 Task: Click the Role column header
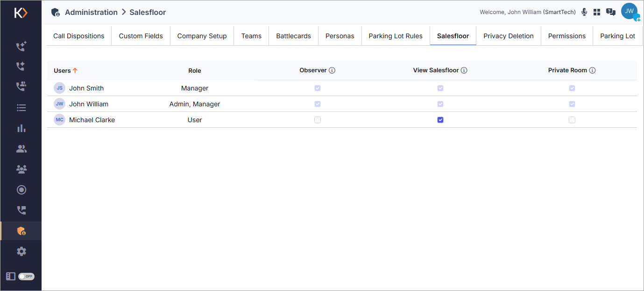(195, 70)
